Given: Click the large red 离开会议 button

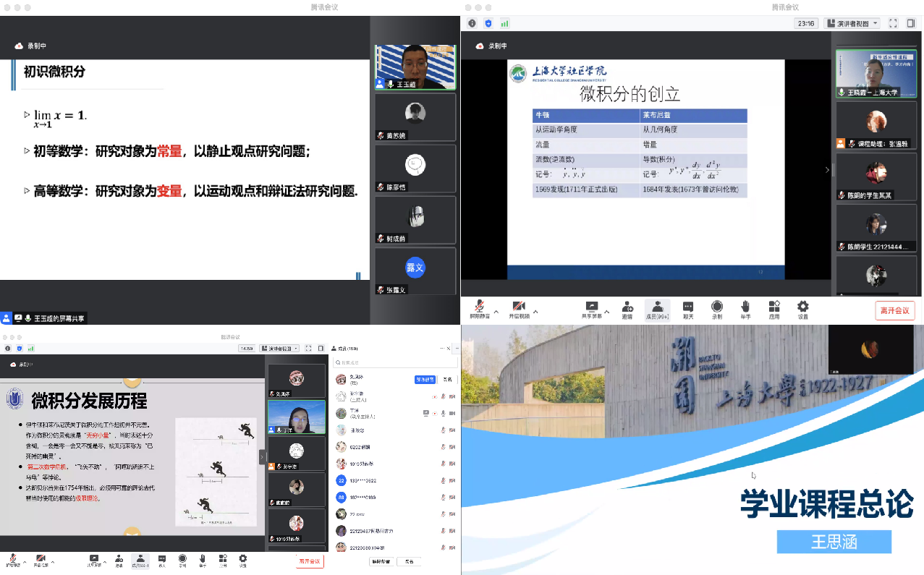Looking at the screenshot, I should [x=895, y=311].
